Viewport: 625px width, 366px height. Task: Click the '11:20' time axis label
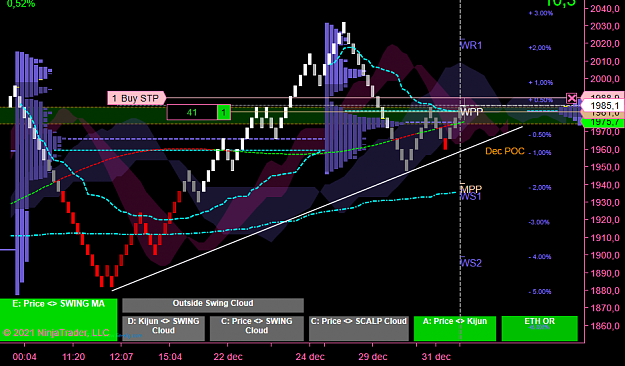coord(73,356)
